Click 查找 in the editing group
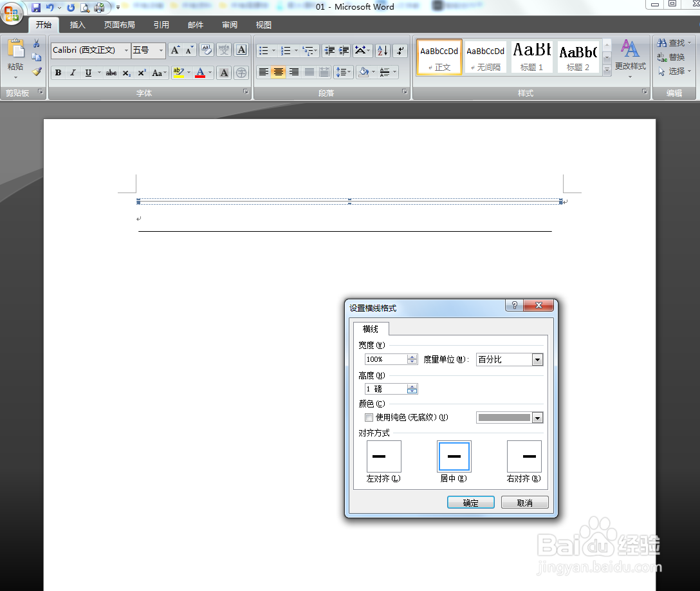This screenshot has width=700, height=591. tap(674, 43)
